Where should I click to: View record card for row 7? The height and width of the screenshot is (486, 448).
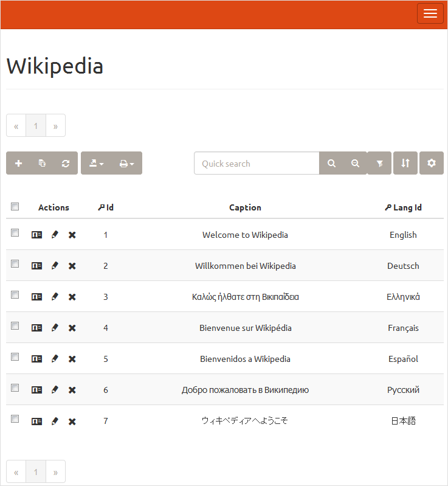36,422
